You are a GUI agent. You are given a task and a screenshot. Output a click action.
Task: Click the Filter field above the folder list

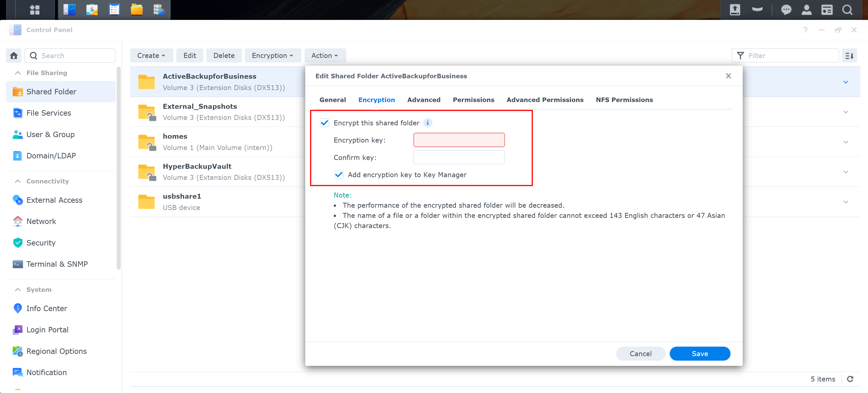[x=785, y=56]
